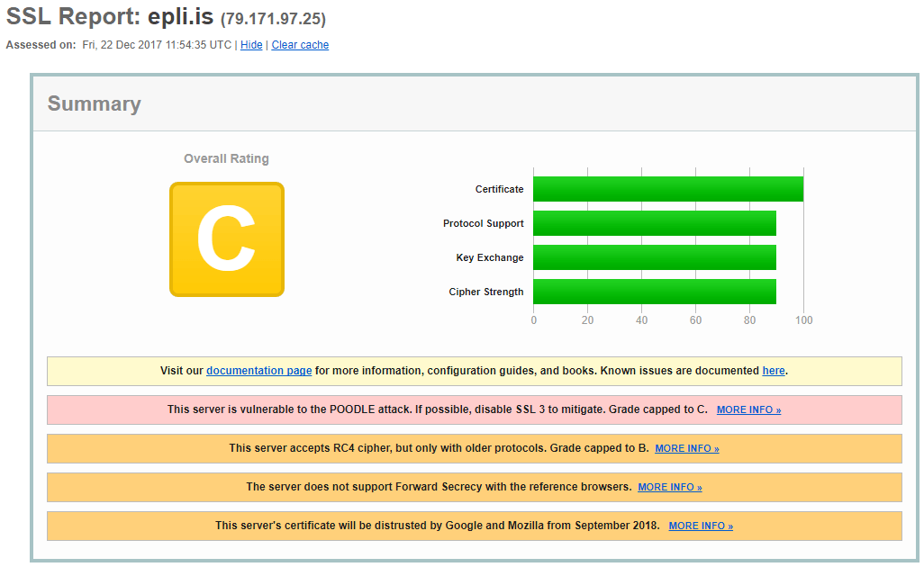
Task: Open the known issues 'here' link
Action: tap(773, 370)
